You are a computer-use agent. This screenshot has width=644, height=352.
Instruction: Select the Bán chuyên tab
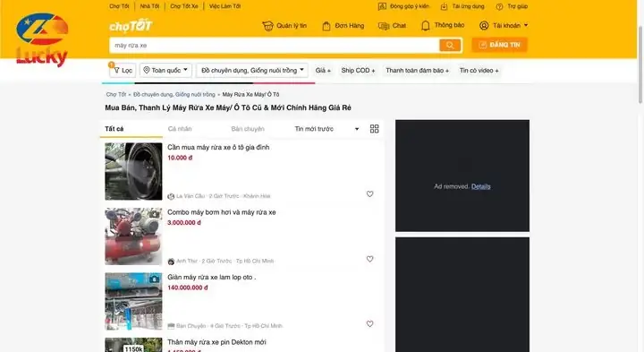click(248, 129)
